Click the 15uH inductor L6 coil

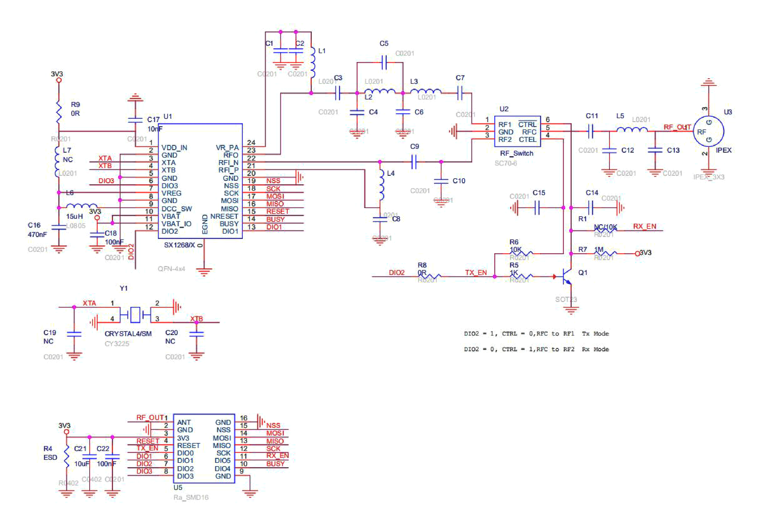pyautogui.click(x=82, y=206)
